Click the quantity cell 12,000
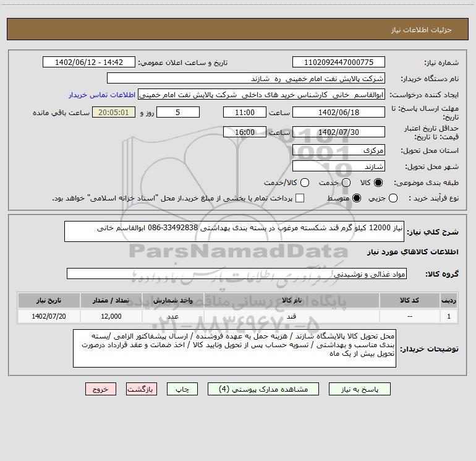 [111, 316]
